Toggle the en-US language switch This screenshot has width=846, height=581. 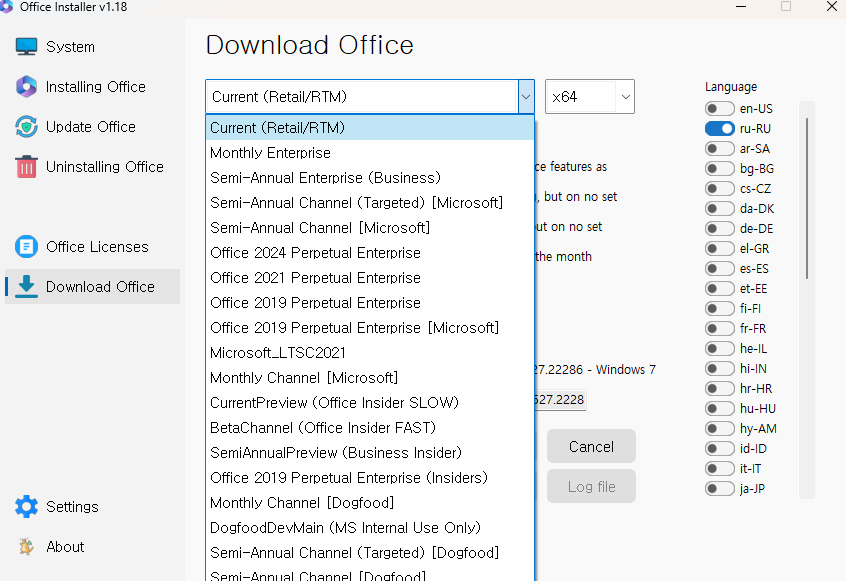(719, 108)
